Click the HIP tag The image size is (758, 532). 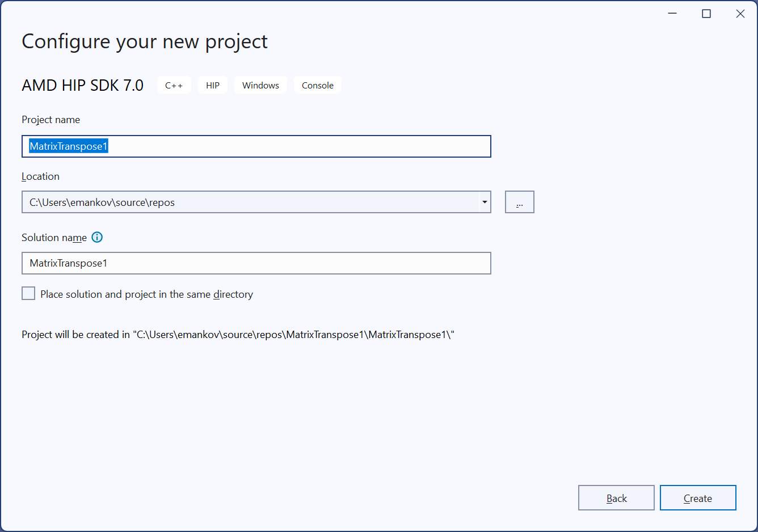[213, 85]
